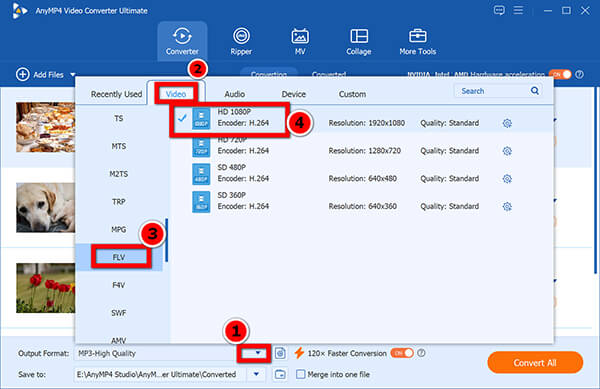Open the Output Format dropdown arrow
This screenshot has height=389, width=600.
coord(258,353)
